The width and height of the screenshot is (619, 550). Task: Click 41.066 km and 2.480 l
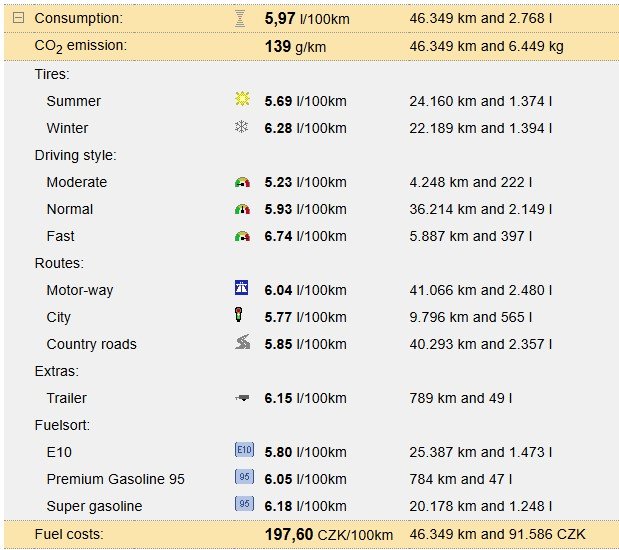click(480, 290)
